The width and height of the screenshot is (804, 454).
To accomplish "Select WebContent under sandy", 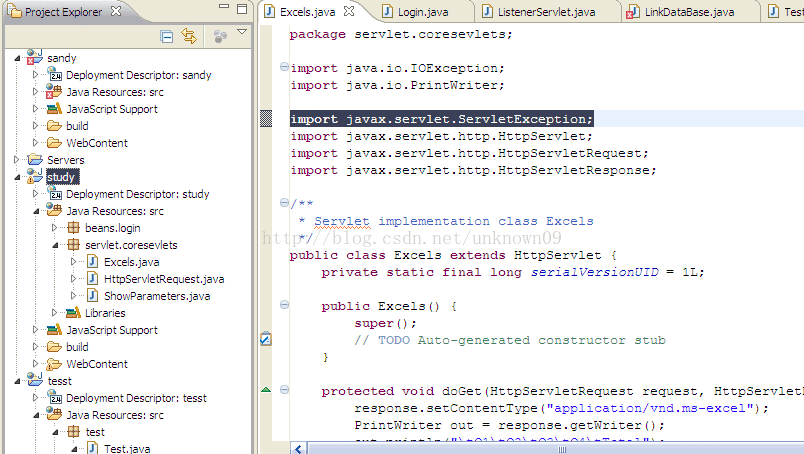I will [97, 143].
